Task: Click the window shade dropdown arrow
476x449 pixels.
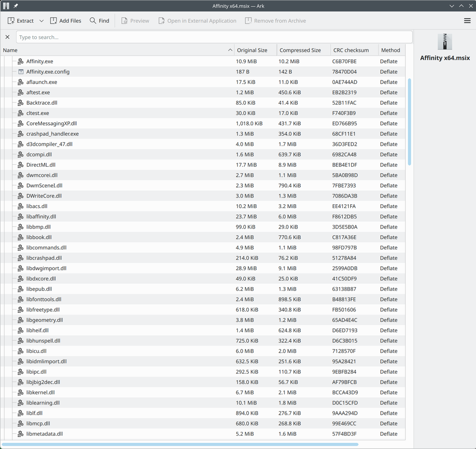Action: click(452, 6)
